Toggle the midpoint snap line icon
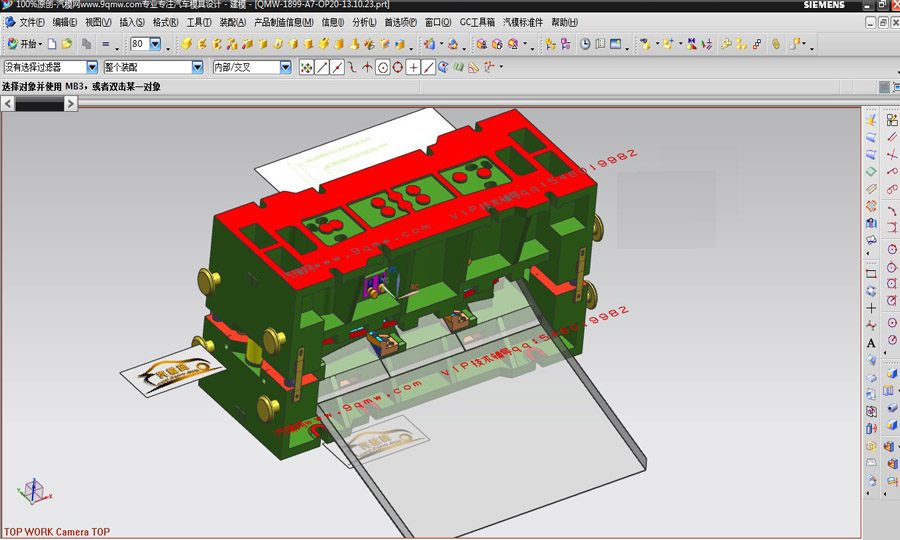This screenshot has height=540, width=900. point(337,67)
